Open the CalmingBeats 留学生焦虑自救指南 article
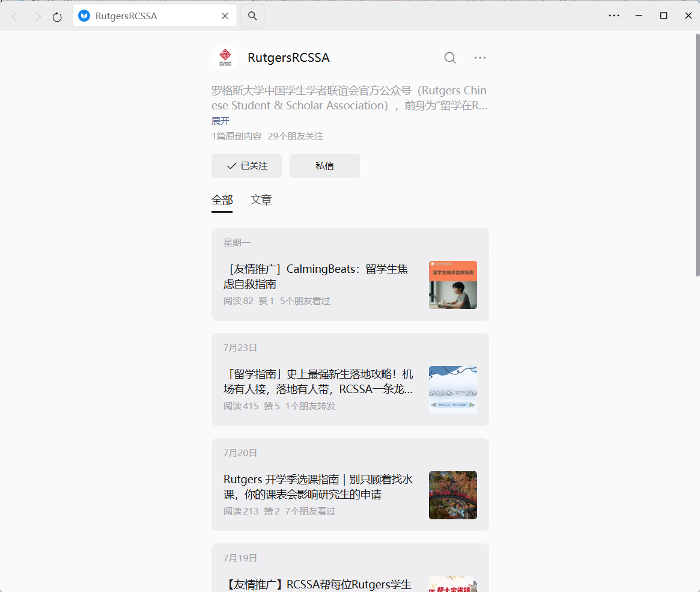This screenshot has width=700, height=592. pyautogui.click(x=316, y=277)
